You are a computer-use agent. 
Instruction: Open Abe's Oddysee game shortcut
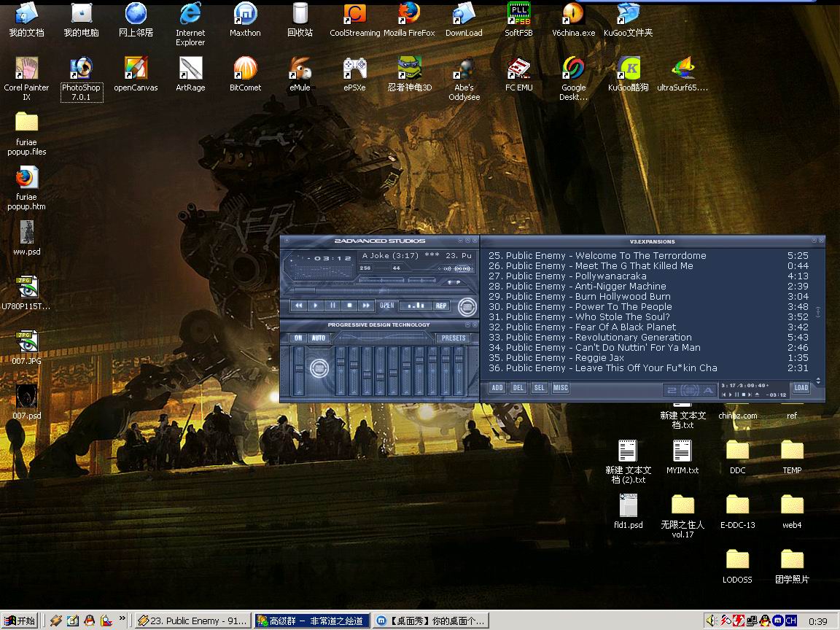464,78
